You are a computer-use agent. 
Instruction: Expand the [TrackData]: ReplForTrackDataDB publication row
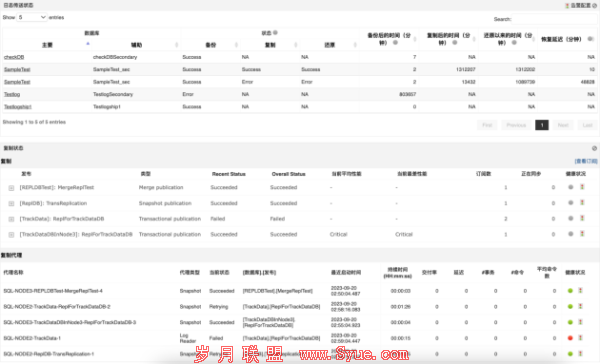tap(11, 219)
